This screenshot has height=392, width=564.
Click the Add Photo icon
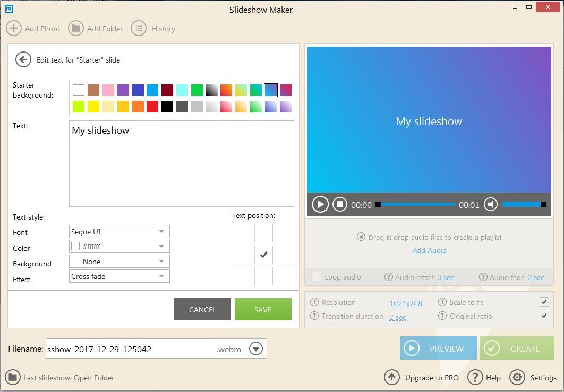[14, 28]
